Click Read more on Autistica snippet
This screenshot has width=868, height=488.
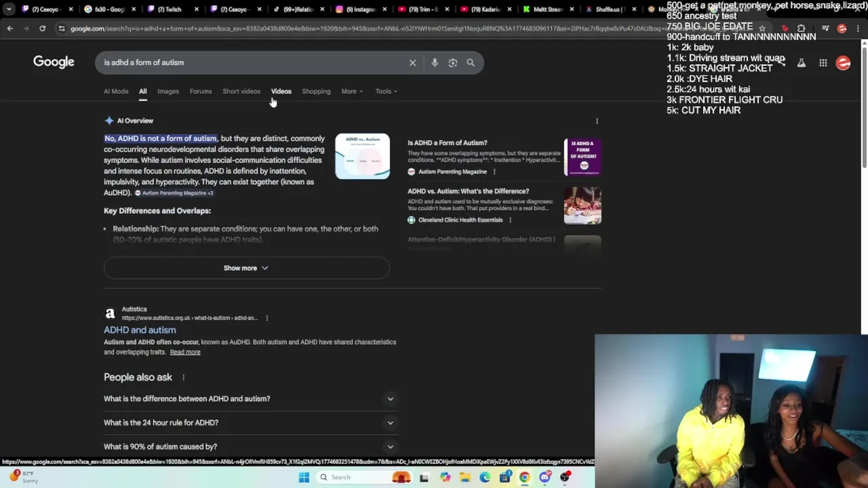pyautogui.click(x=185, y=352)
